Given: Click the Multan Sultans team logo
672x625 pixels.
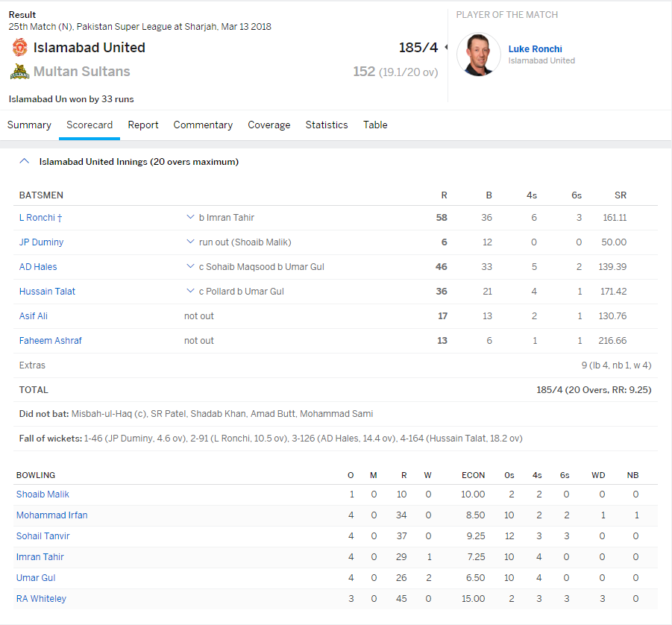Looking at the screenshot, I should click(x=19, y=72).
